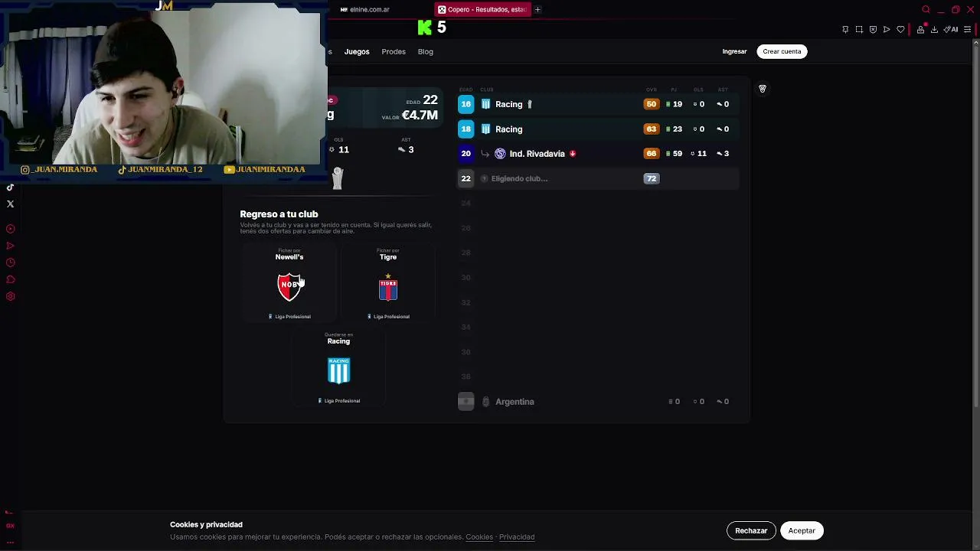Reject optional cookies with Rechazar
980x551 pixels.
(751, 530)
